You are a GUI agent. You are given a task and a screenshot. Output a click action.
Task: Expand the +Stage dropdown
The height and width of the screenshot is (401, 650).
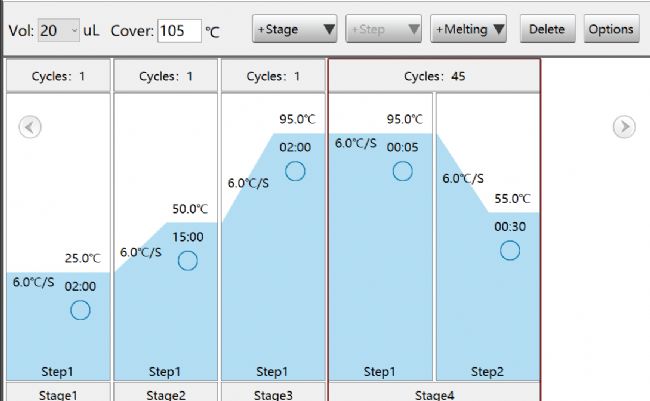click(x=296, y=30)
